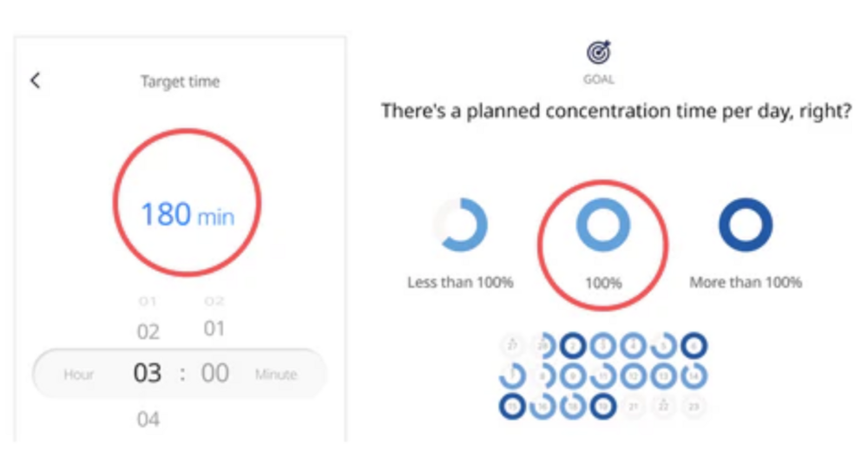Pick hour 02 in the time picker
Image resolution: width=868 pixels, height=457 pixels.
coord(148,332)
